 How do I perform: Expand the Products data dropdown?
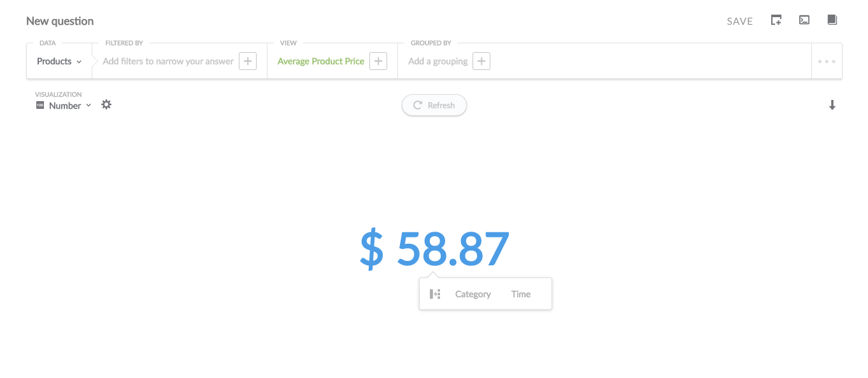59,61
